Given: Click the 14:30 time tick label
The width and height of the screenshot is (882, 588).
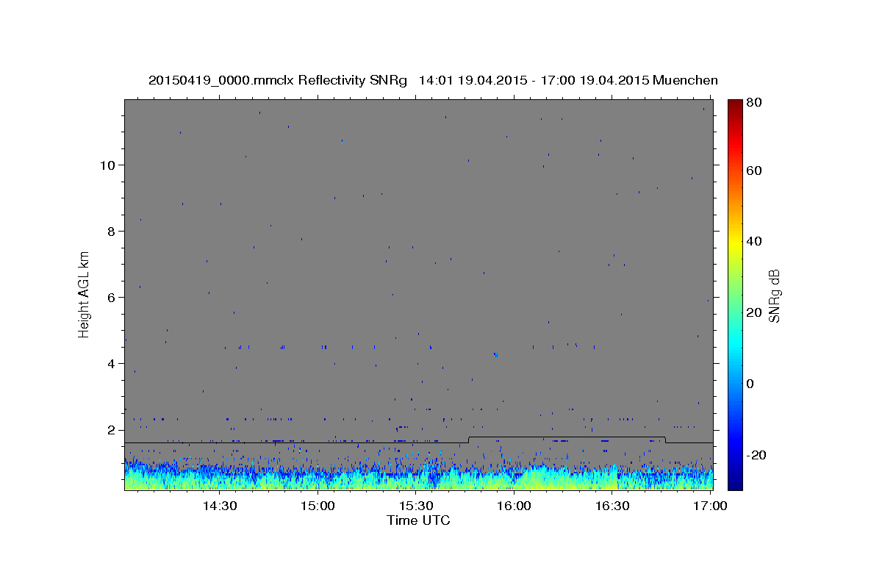Looking at the screenshot, I should pyautogui.click(x=219, y=506).
